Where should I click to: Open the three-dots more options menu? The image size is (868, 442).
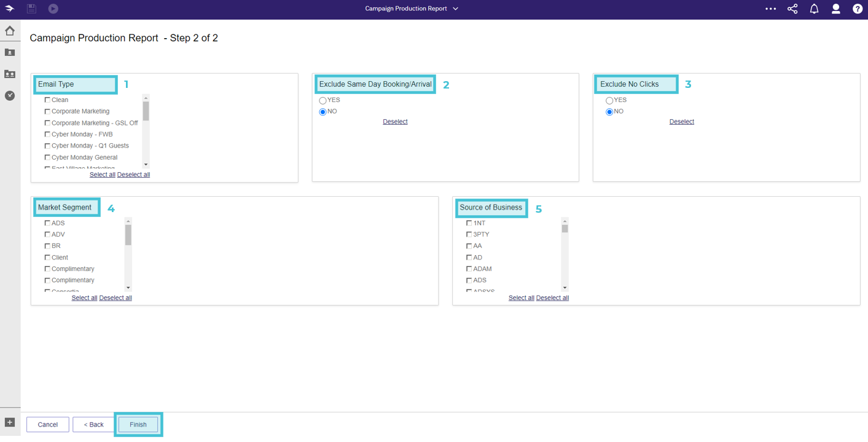pos(770,9)
